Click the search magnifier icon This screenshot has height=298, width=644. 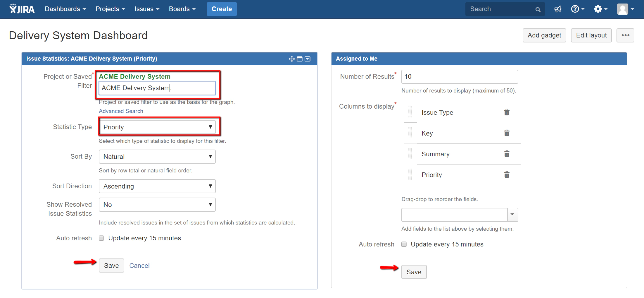click(538, 9)
